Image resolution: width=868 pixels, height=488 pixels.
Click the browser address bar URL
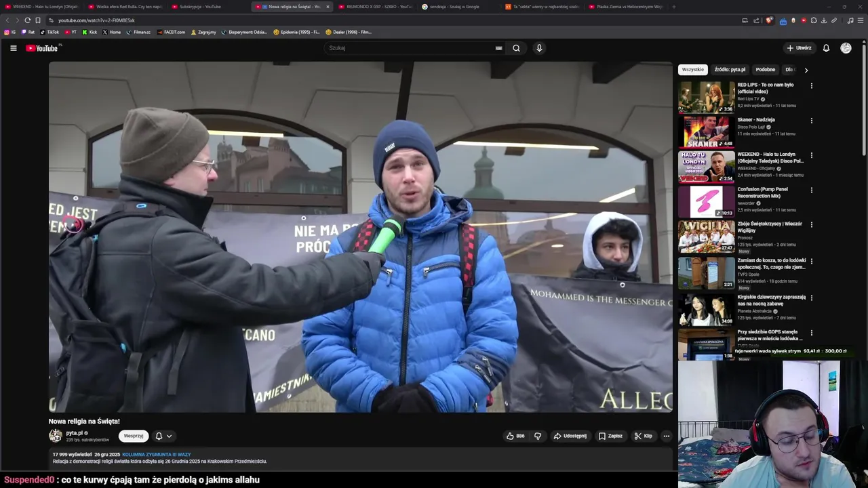pos(97,20)
